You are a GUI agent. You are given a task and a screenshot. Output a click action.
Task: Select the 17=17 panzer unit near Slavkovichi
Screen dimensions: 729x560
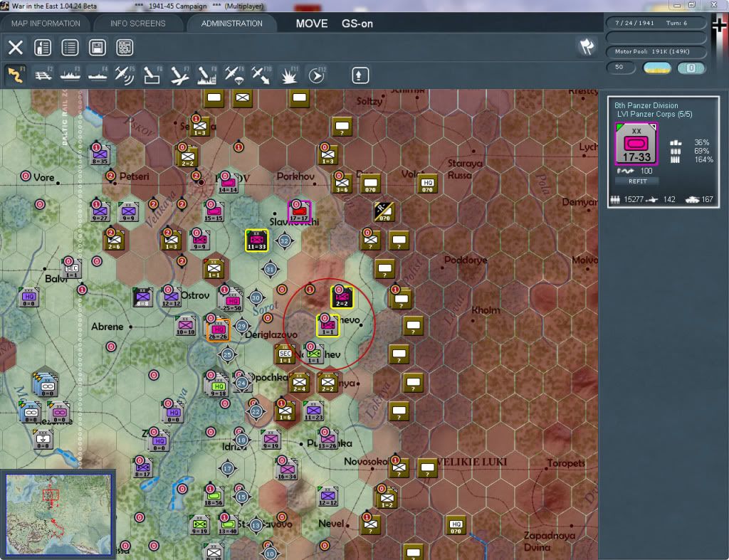pos(299,212)
